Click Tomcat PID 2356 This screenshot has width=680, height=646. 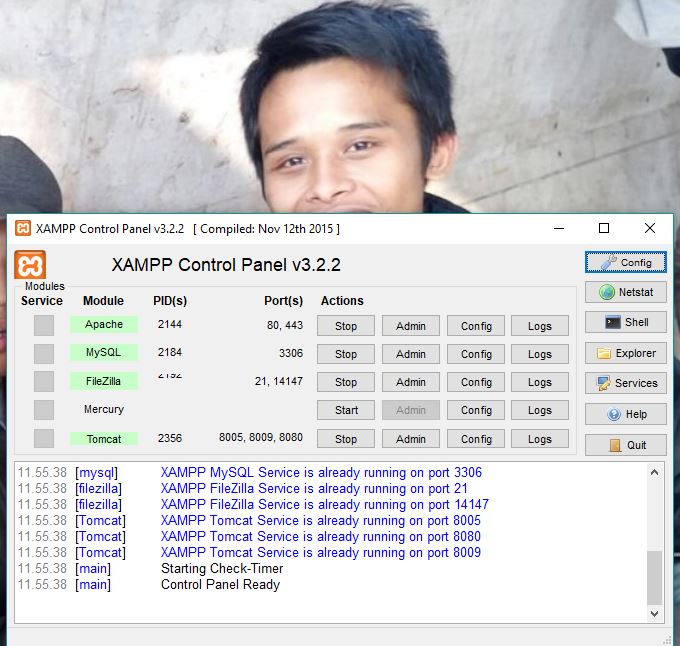click(x=170, y=438)
